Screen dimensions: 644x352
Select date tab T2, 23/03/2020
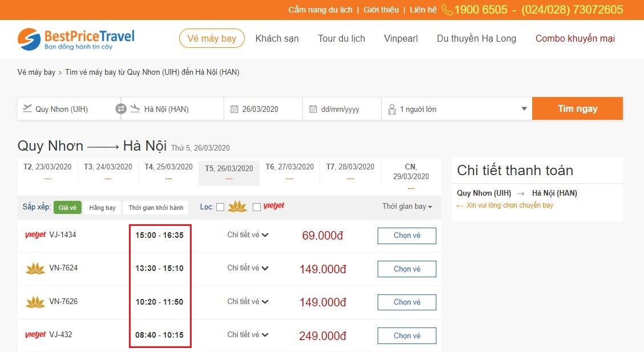47,171
